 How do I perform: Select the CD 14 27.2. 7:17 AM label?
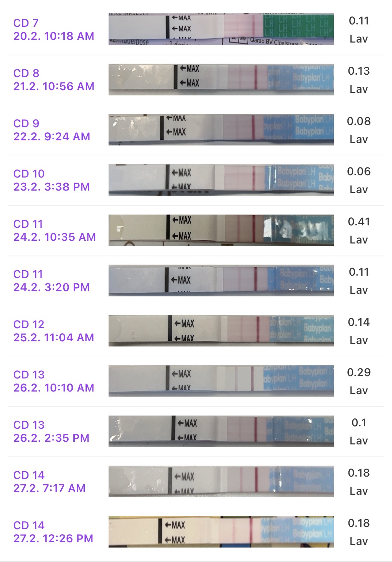pyautogui.click(x=49, y=482)
